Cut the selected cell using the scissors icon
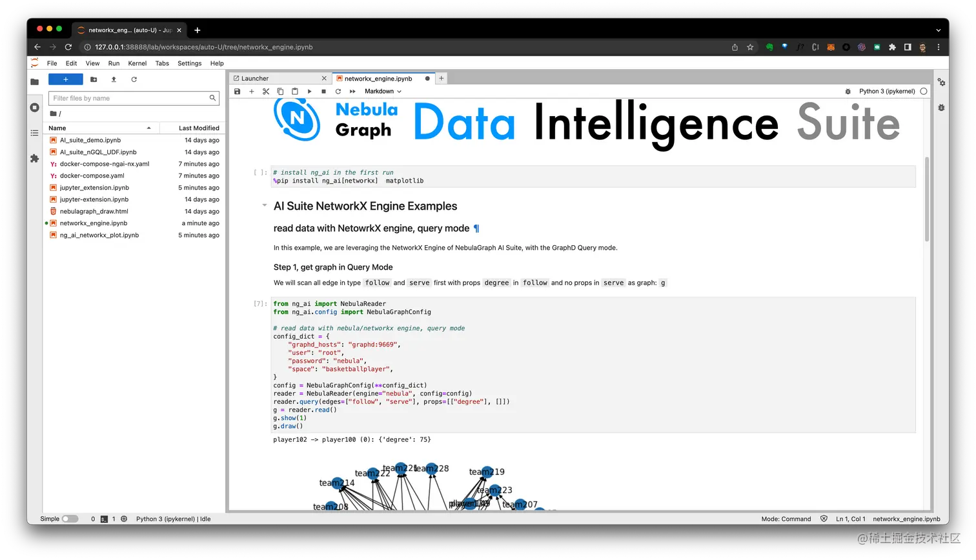 pyautogui.click(x=266, y=92)
